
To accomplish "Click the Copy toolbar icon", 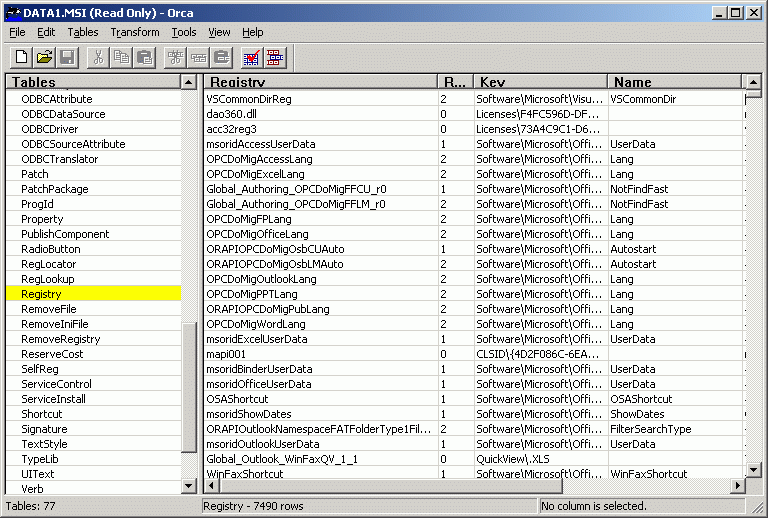I will pyautogui.click(x=121, y=57).
